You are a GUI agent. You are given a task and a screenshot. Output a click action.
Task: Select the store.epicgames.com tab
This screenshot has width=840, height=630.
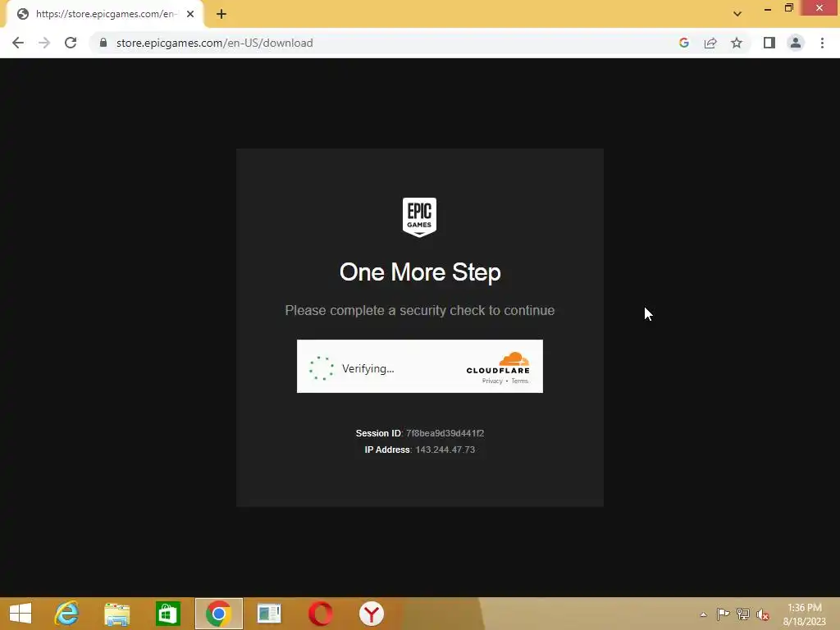tap(105, 14)
